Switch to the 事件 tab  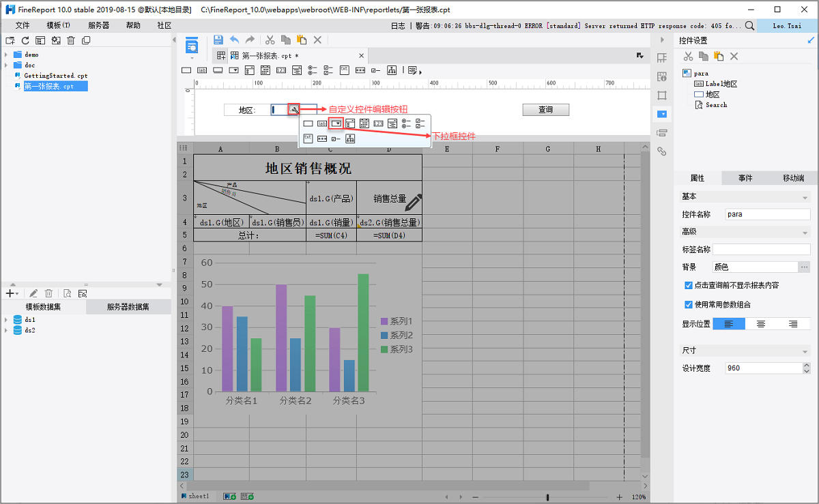745,178
